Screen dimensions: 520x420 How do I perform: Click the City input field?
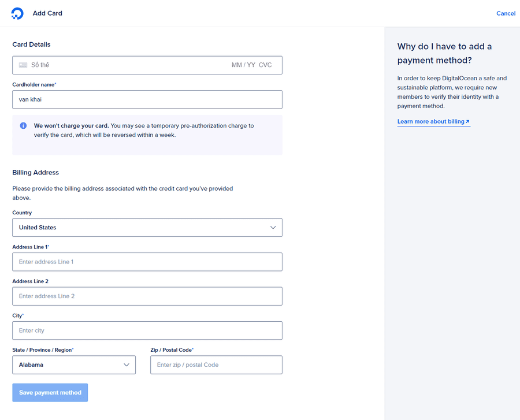click(147, 330)
